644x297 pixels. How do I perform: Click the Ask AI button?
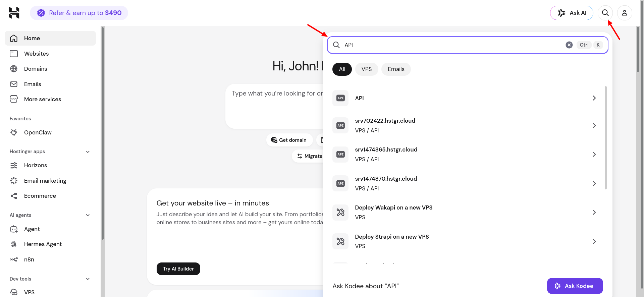tap(572, 13)
